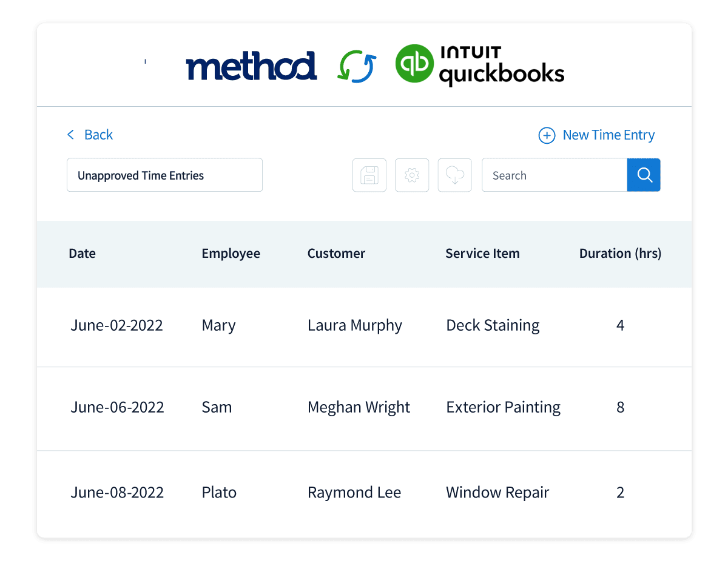Screen dimensions: 728x574
Task: Open the Unapproved Time Entries view selector
Action: [164, 175]
